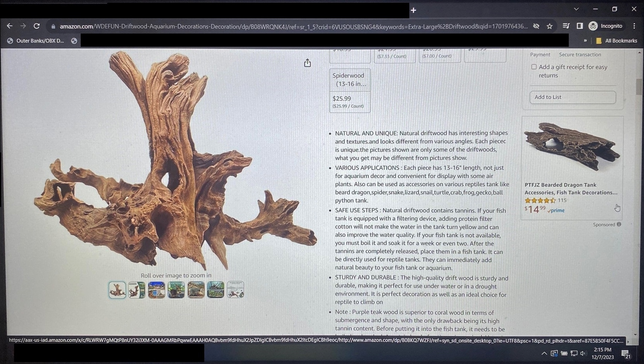Reload the Amazon page
The height and width of the screenshot is (364, 644).
(x=37, y=26)
